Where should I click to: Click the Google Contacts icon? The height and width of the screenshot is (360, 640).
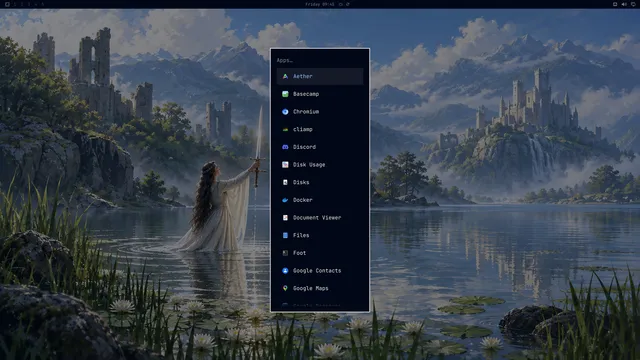(x=285, y=271)
